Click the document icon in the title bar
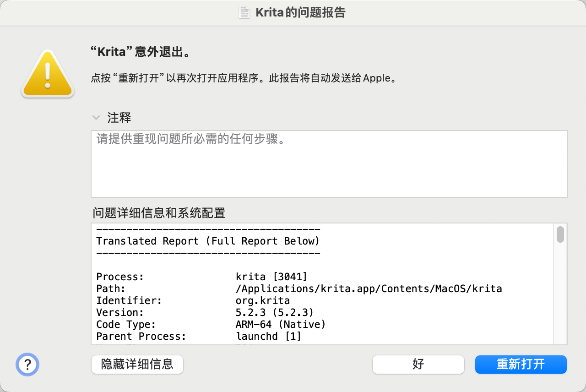Image resolution: width=586 pixels, height=392 pixels. [244, 12]
